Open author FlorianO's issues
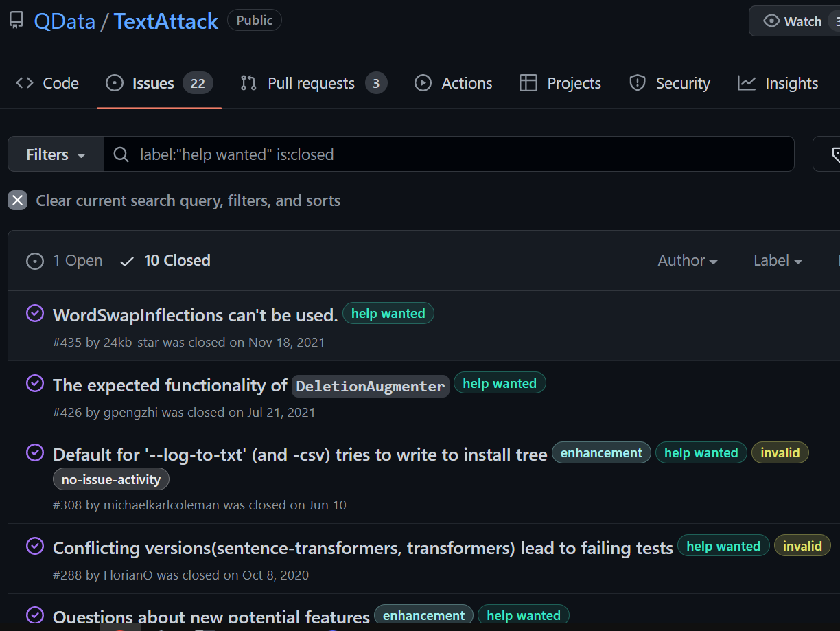The width and height of the screenshot is (840, 631). coord(128,575)
